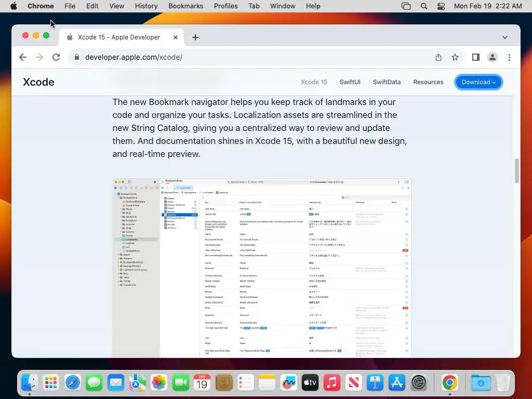Open System Settings from the Dock
The image size is (532, 399).
tap(419, 383)
